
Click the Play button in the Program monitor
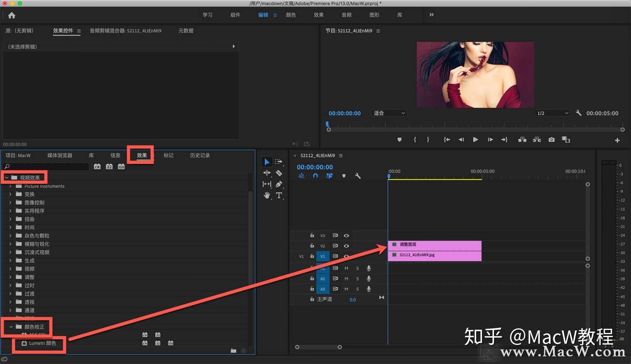(475, 140)
